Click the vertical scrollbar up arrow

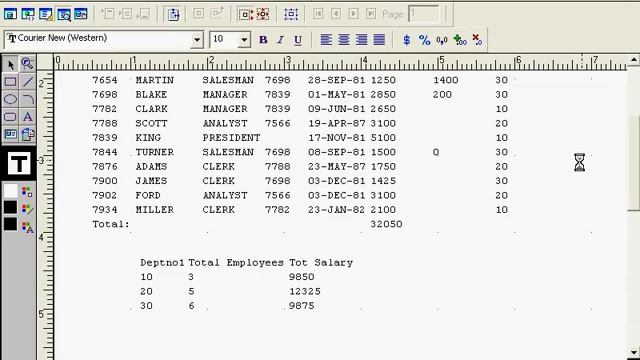tap(633, 60)
